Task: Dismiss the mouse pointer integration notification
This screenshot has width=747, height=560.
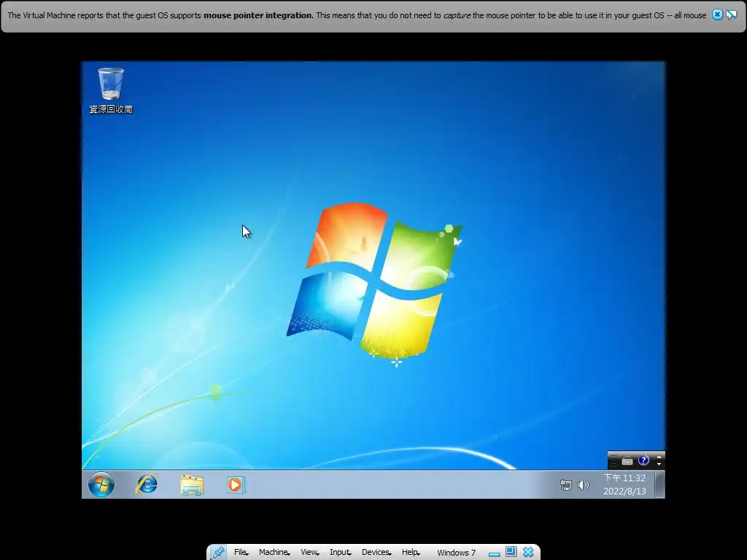Action: coord(717,15)
